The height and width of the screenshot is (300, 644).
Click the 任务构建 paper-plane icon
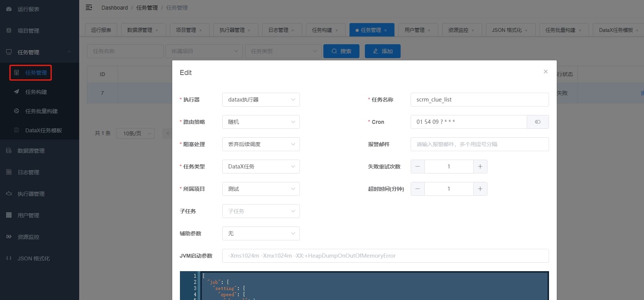coord(17,92)
